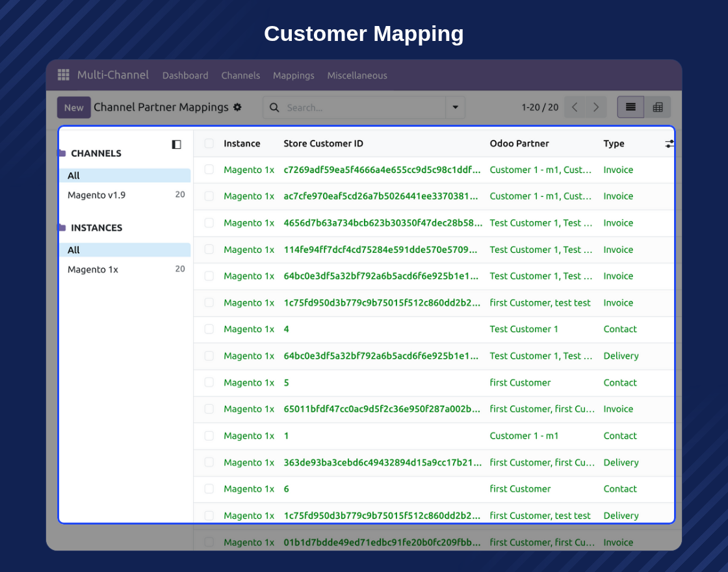This screenshot has height=572, width=728.
Task: Toggle select-all checkbox in header
Action: click(209, 144)
